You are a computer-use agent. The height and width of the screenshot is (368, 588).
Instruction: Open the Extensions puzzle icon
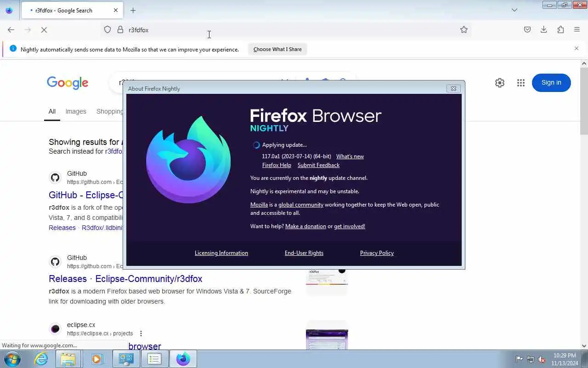[560, 30]
